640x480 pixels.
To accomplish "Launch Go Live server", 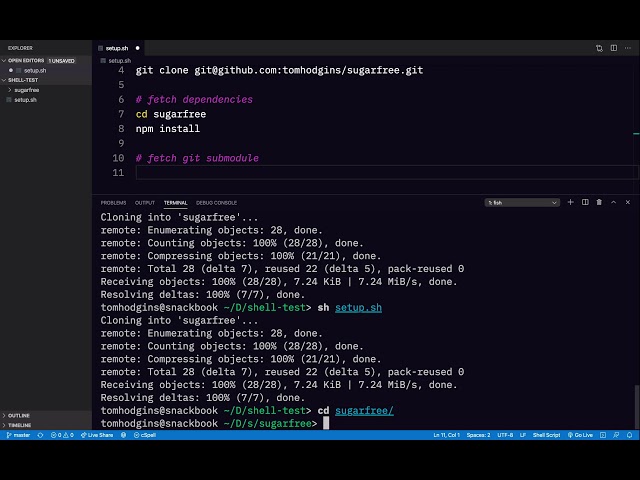I will point(580,435).
